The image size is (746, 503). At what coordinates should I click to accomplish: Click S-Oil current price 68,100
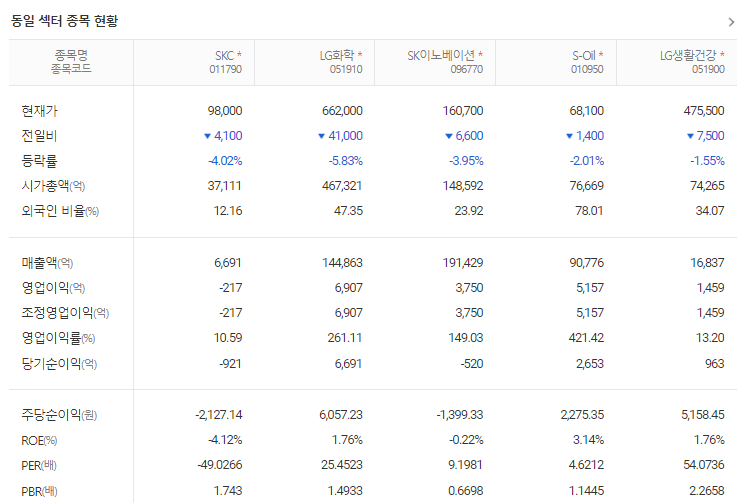tap(587, 111)
